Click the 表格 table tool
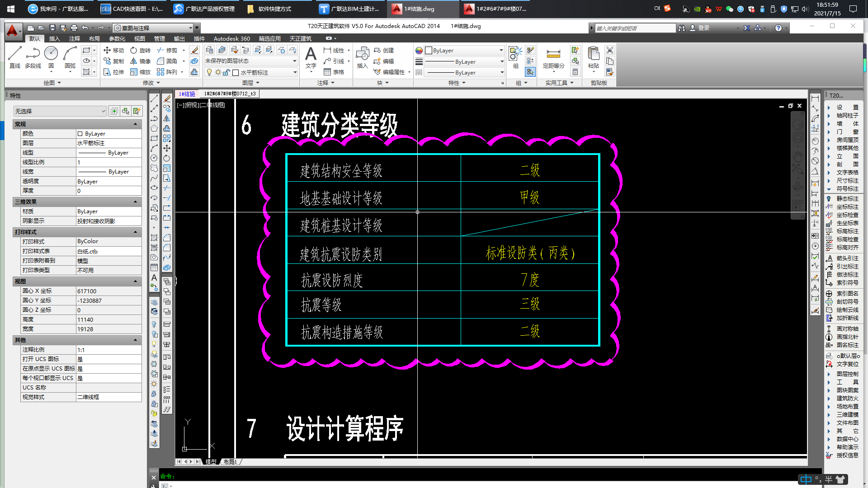Image resolution: width=868 pixels, height=488 pixels. [x=334, y=72]
